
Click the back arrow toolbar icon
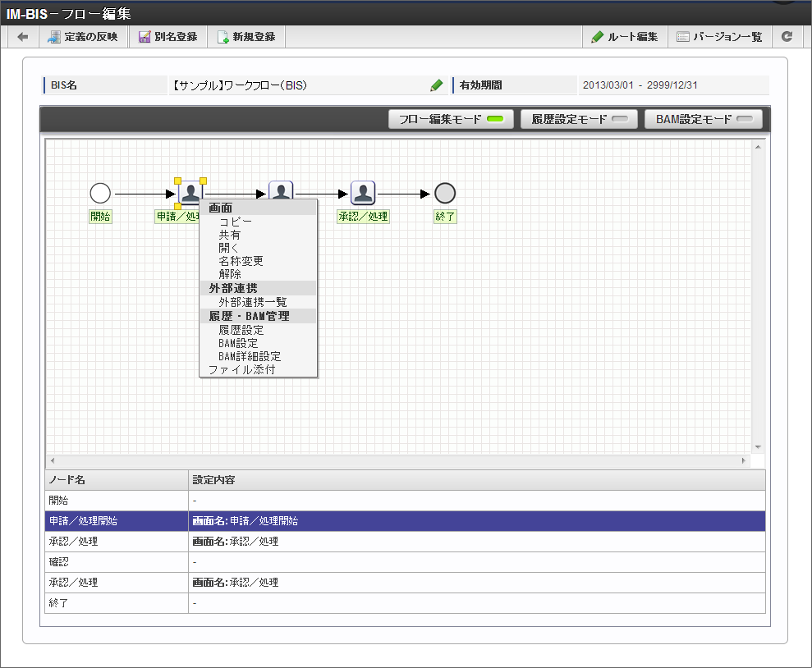[x=23, y=37]
